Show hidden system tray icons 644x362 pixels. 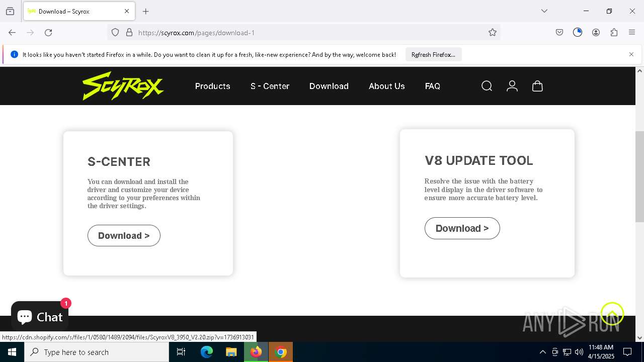point(542,352)
